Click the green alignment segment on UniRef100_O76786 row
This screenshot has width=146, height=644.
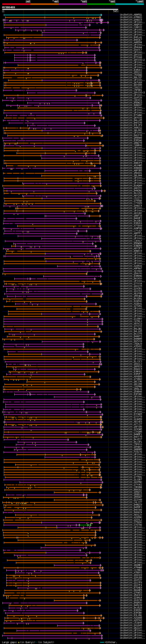pyautogui.click(x=85, y=525)
